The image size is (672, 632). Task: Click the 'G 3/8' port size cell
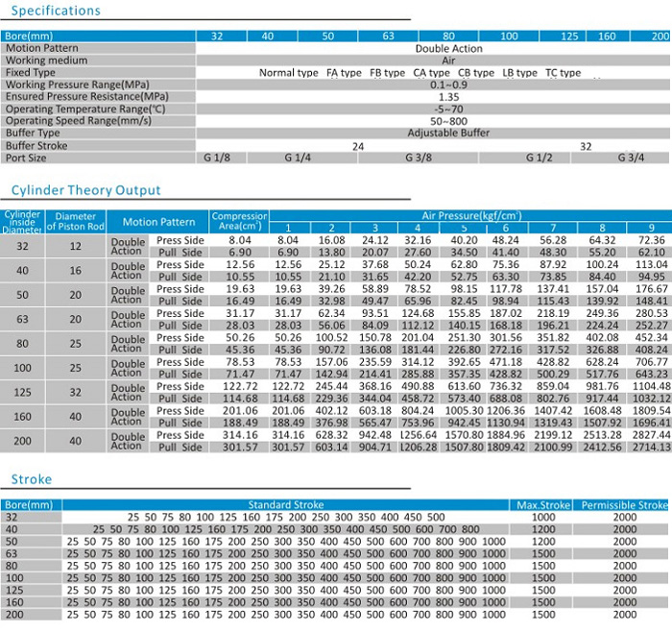click(x=419, y=158)
